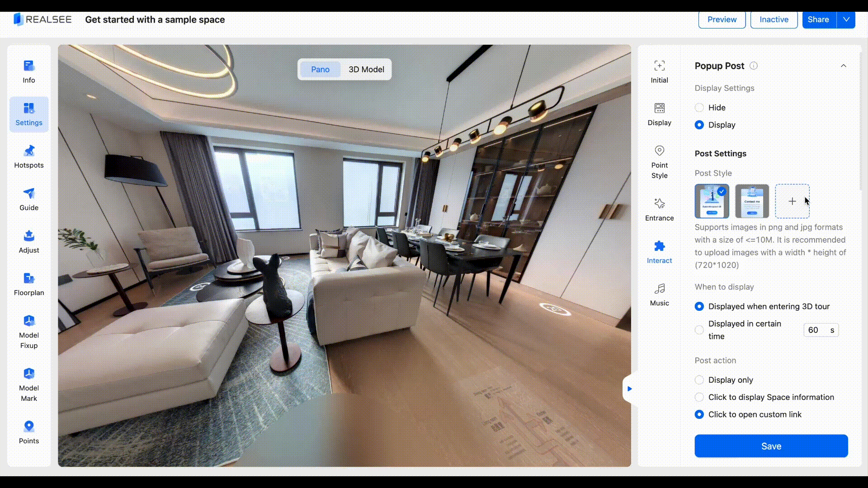Choose Displayed in certain time option
The width and height of the screenshot is (868, 488).
pyautogui.click(x=699, y=330)
